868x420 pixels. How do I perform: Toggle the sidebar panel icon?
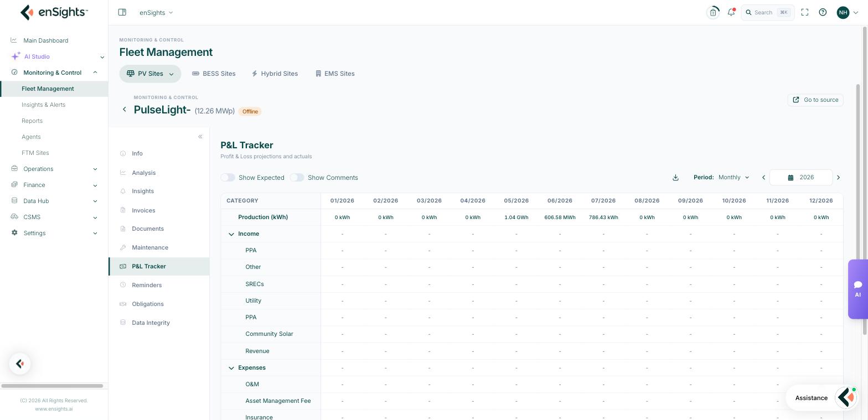point(122,12)
